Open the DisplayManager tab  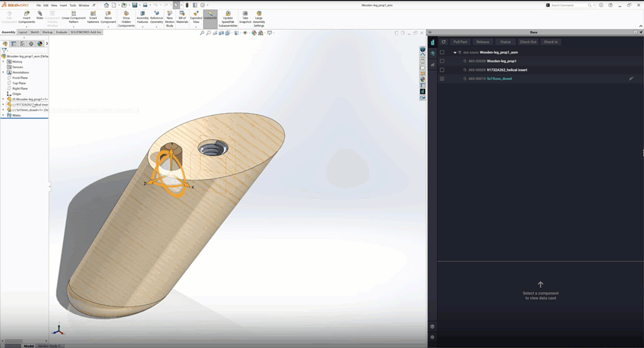pos(40,44)
